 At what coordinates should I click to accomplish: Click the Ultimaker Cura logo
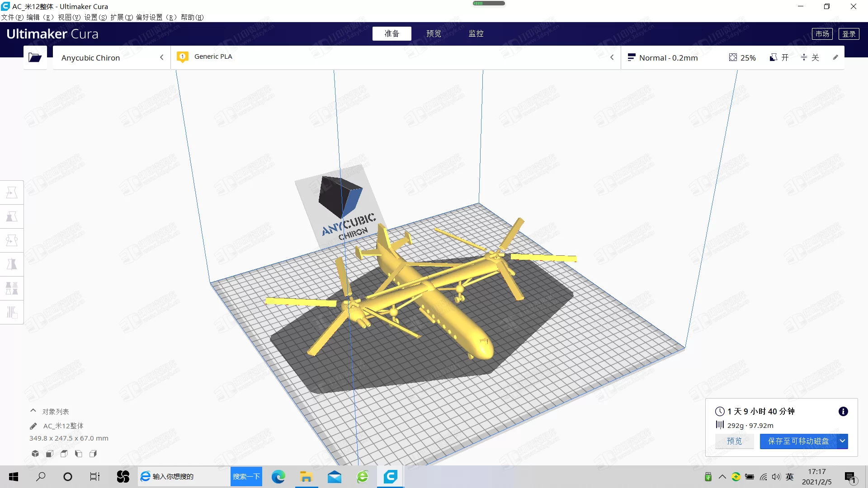[x=52, y=34]
